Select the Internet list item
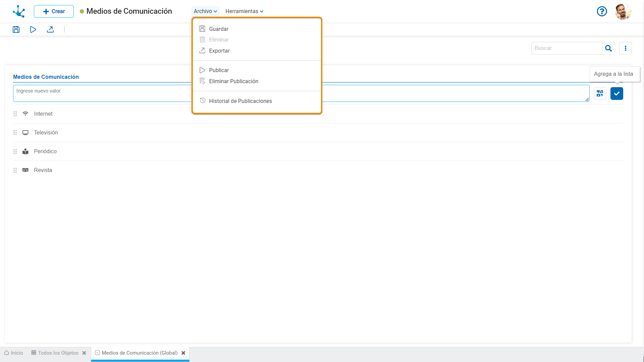This screenshot has width=644, height=362. coord(318,114)
